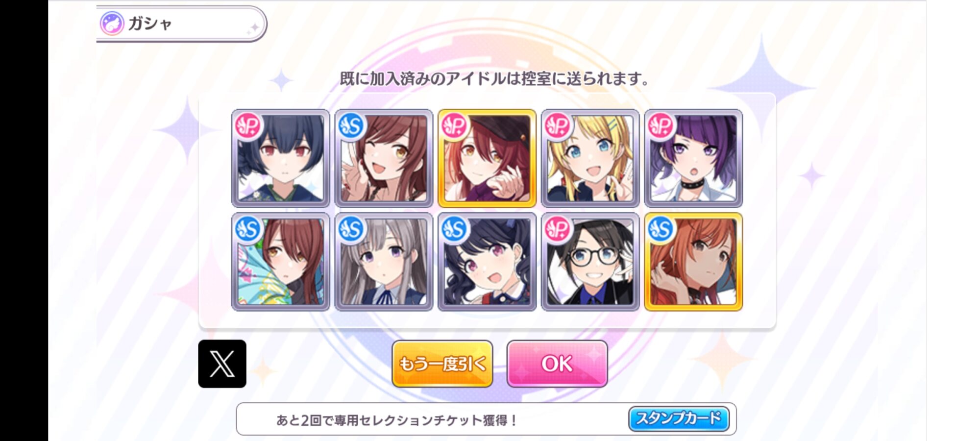The width and height of the screenshot is (980, 441).
Task: Select the gold-framed orange-haired idol card
Action: coord(693,262)
